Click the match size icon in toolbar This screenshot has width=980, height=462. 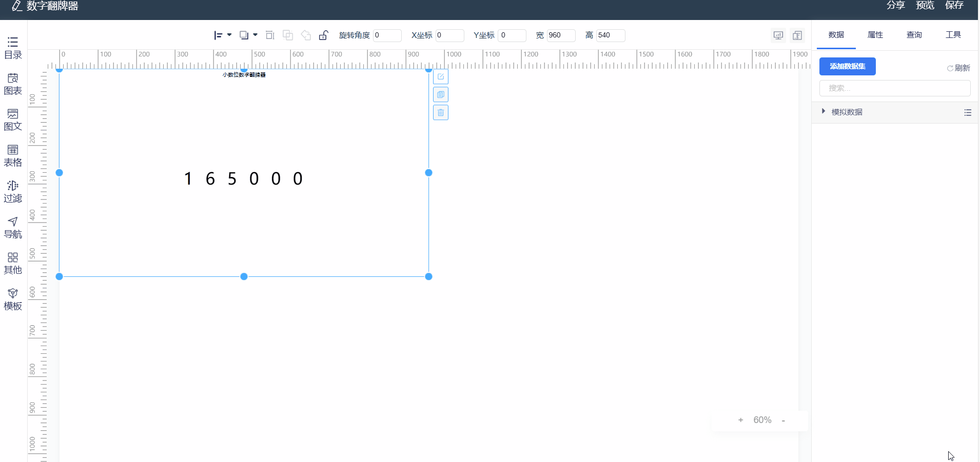click(270, 35)
